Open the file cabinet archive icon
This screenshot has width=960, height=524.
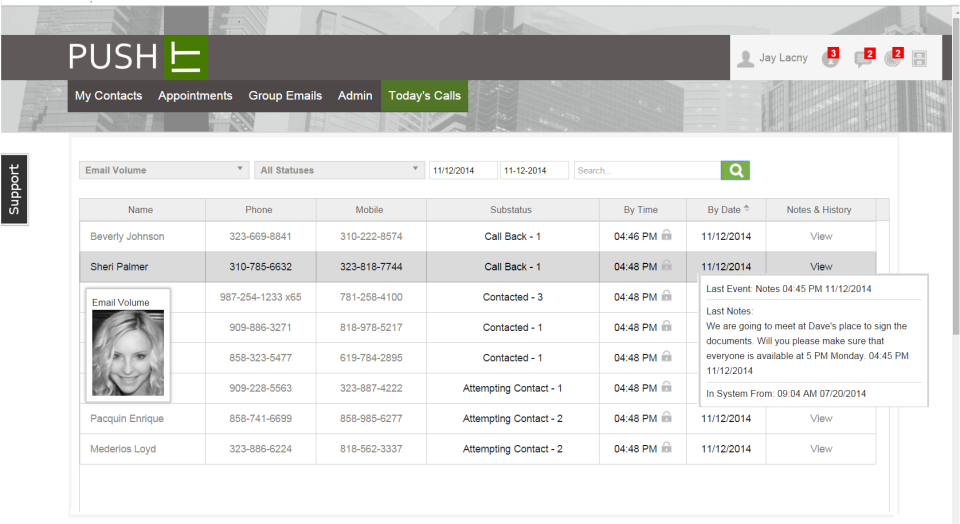tap(919, 59)
